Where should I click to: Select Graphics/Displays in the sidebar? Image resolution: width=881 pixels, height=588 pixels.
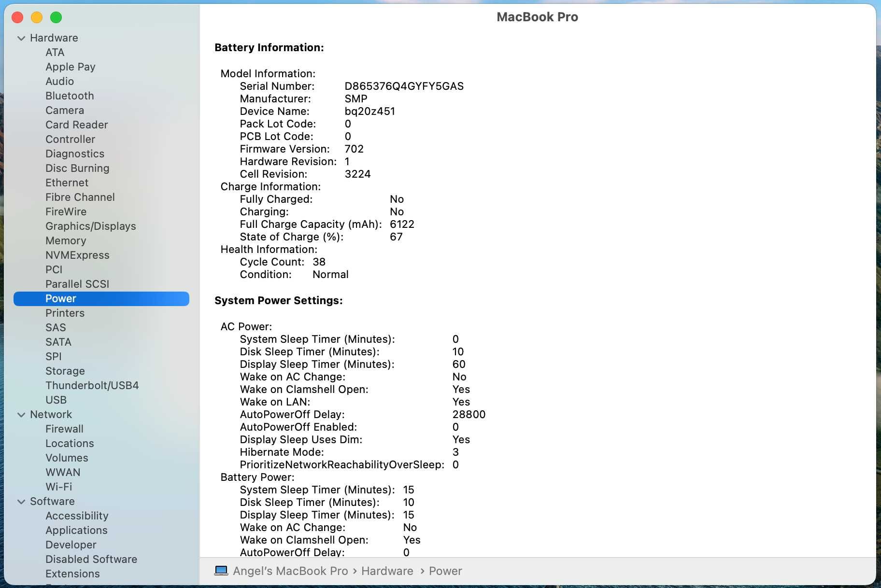tap(91, 226)
